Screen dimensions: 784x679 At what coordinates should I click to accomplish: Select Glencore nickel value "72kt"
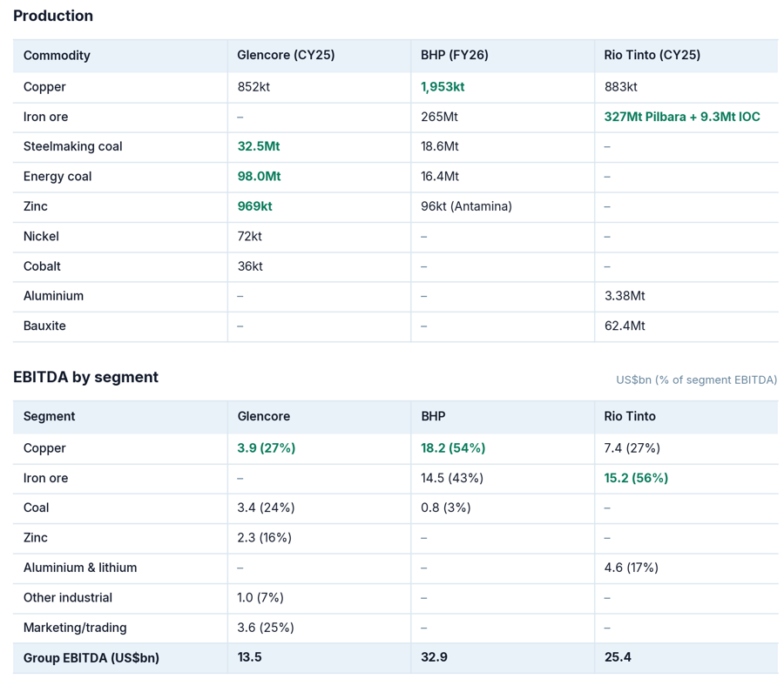click(x=249, y=236)
